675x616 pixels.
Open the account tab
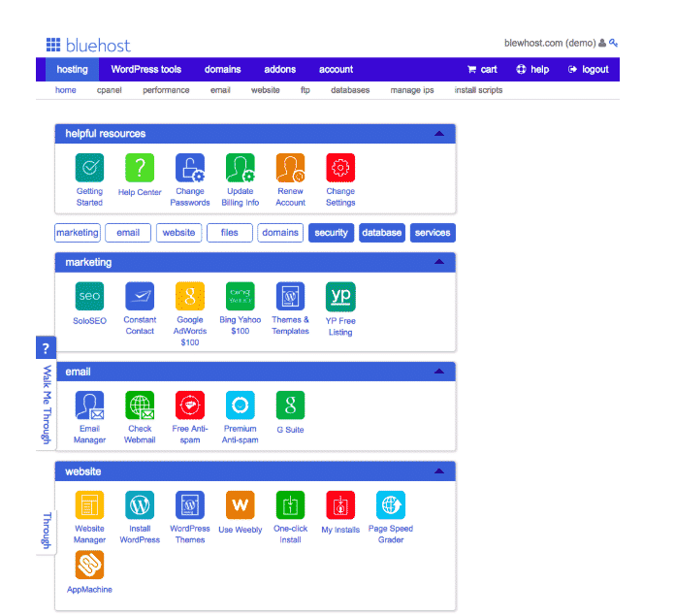[x=336, y=69]
